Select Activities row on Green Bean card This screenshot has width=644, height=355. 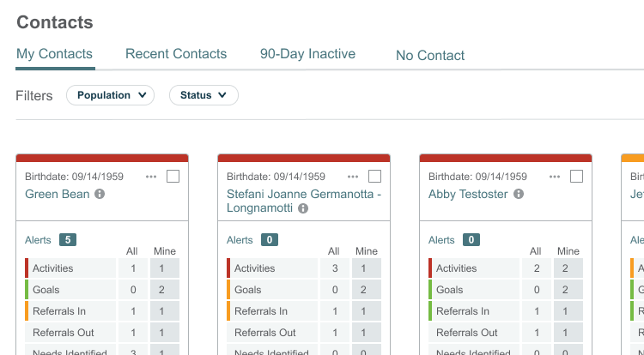pyautogui.click(x=102, y=268)
